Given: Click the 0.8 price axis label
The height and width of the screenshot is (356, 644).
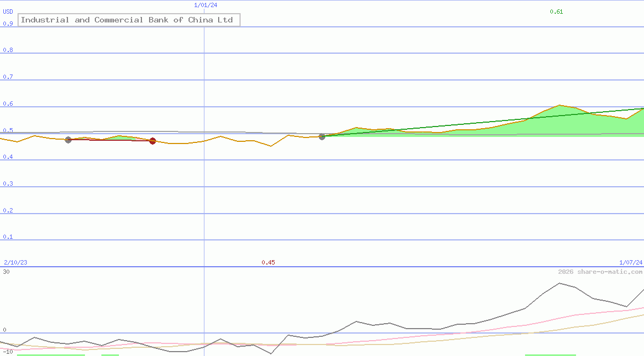Looking at the screenshot, I should click(8, 50).
